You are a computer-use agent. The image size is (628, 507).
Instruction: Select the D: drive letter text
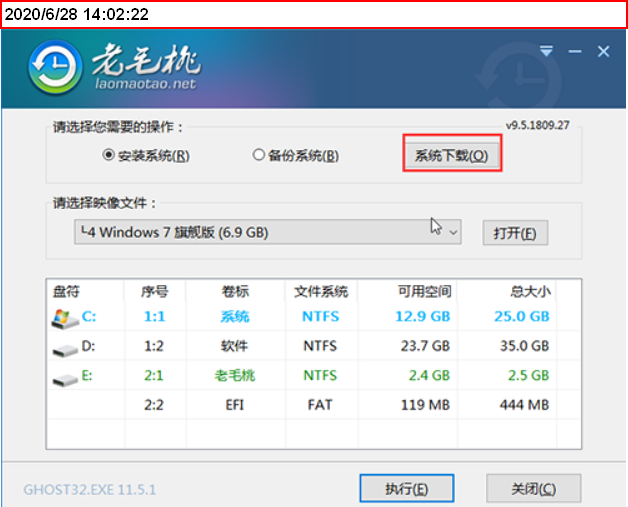pyautogui.click(x=89, y=346)
